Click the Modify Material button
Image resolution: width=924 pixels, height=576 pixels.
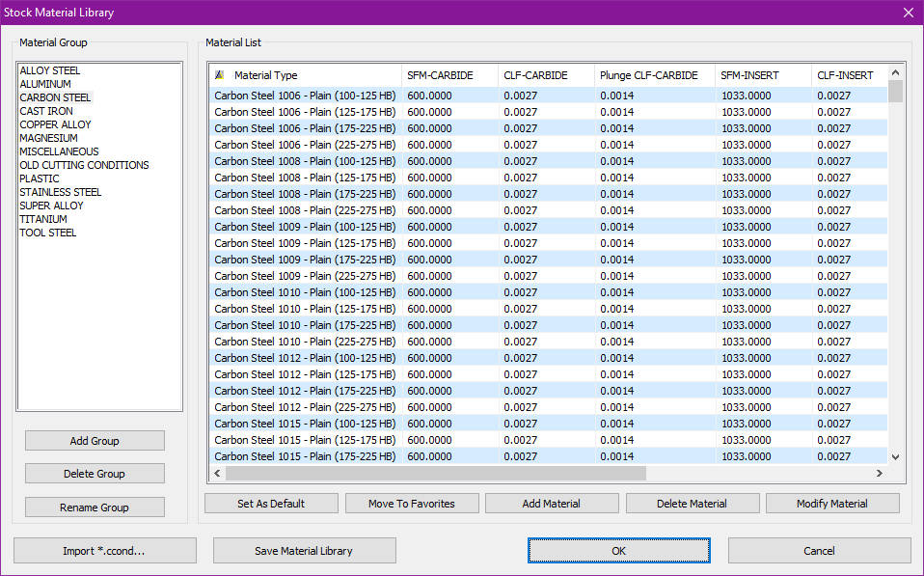coord(831,503)
